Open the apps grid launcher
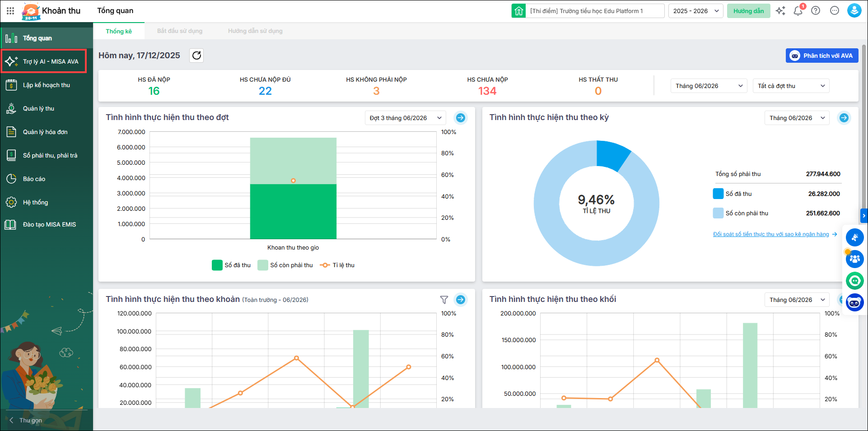This screenshot has width=868, height=431. coord(10,11)
